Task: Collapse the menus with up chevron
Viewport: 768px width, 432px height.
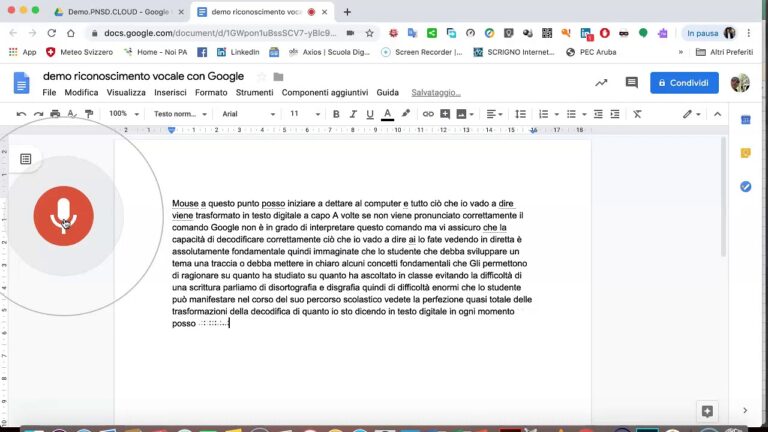Action: click(x=718, y=114)
